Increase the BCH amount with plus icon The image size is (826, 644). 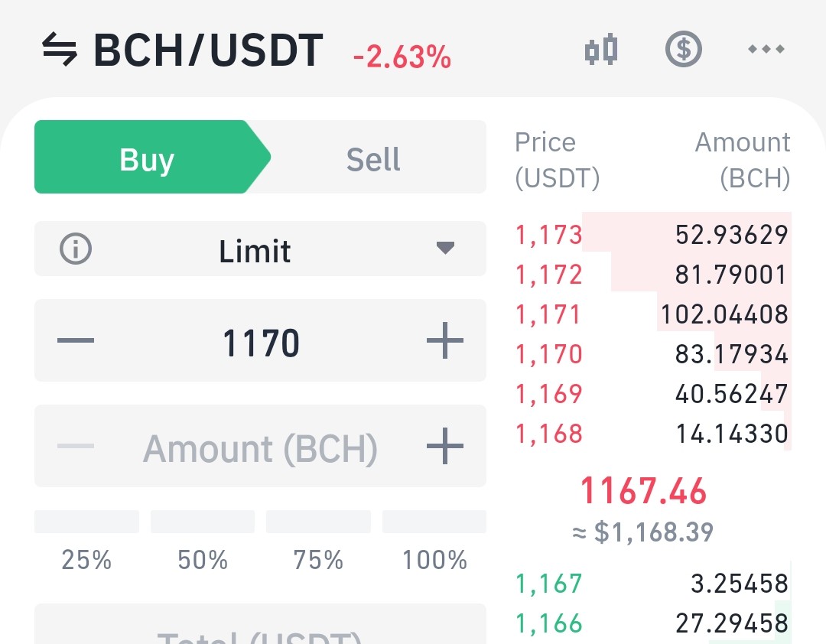pyautogui.click(x=445, y=446)
